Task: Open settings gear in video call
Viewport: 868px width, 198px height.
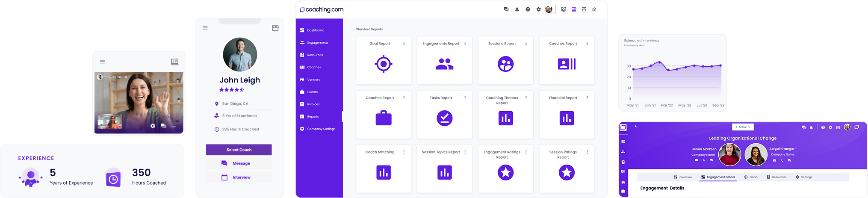Action: [x=153, y=126]
